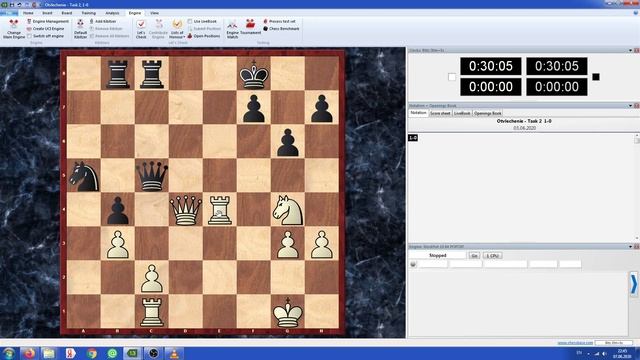Open File Explorer from the taskbar
This screenshot has width=640, height=360.
(49, 353)
